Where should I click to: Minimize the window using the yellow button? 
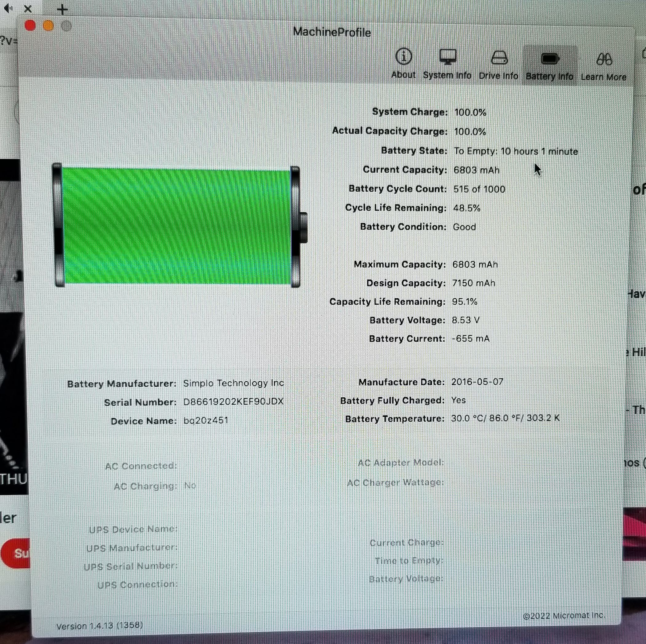pyautogui.click(x=49, y=26)
